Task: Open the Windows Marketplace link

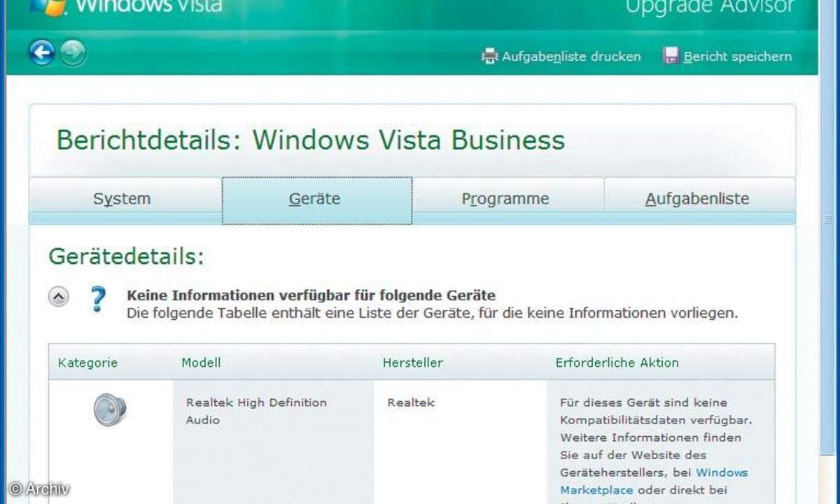Action: coord(654,482)
